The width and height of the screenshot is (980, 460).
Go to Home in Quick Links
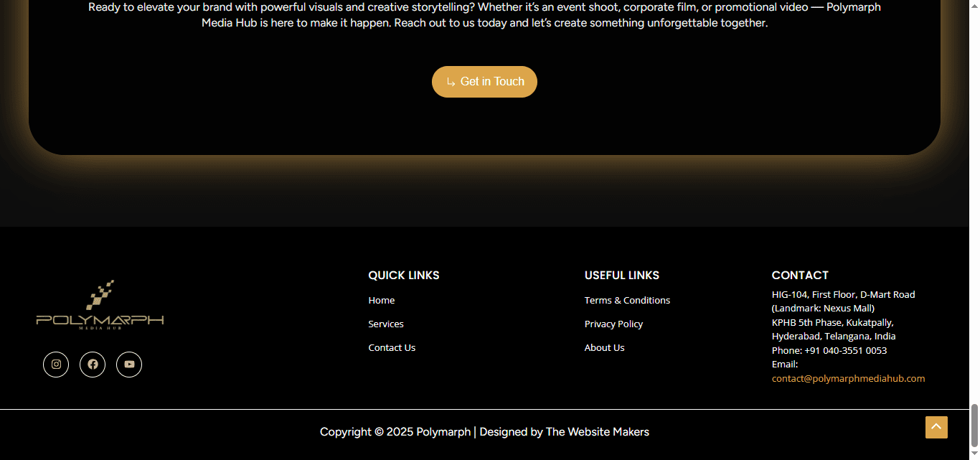point(381,301)
